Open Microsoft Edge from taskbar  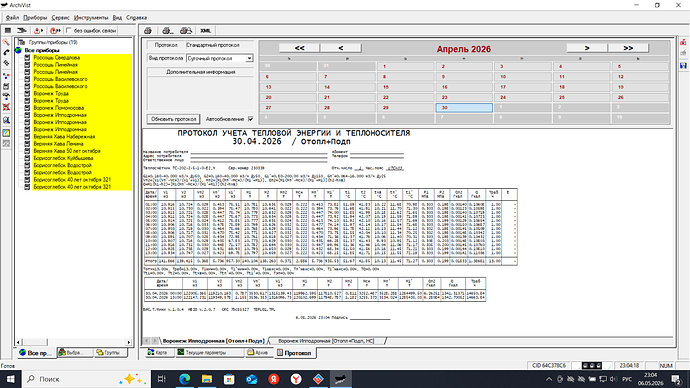184,379
